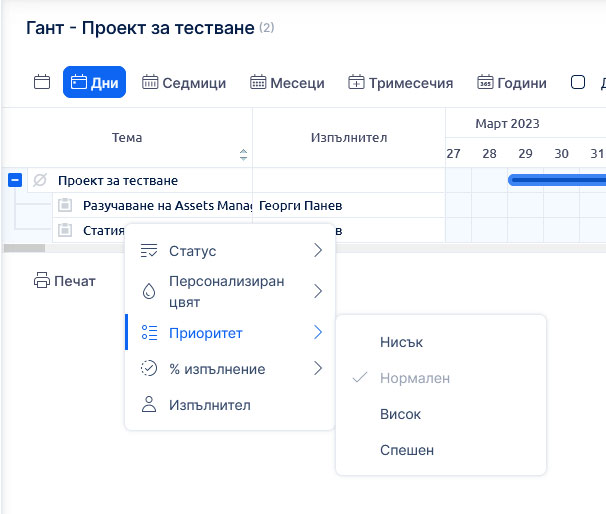The height and width of the screenshot is (514, 606).
Task: Select the checked Нормален priority
Action: tap(441, 378)
